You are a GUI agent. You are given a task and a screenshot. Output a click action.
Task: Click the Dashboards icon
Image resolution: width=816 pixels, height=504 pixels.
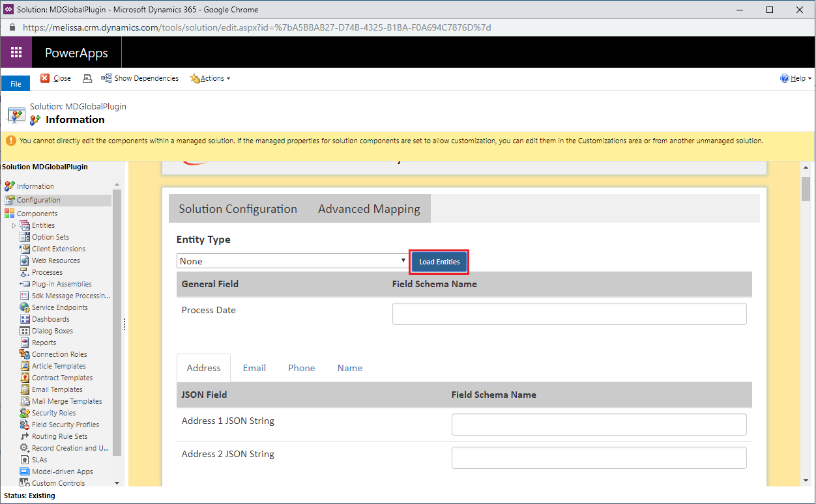click(25, 319)
